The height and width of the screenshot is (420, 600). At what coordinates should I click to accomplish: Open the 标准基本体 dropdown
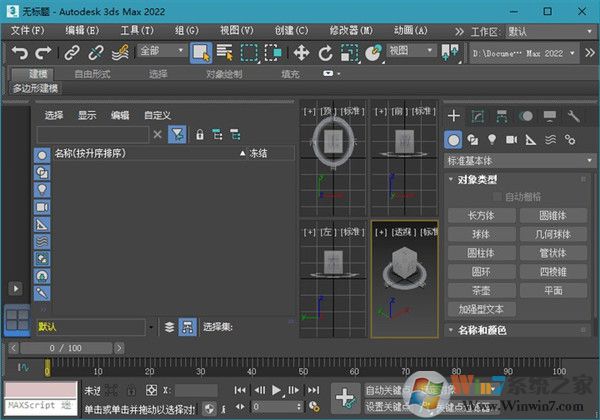[520, 160]
